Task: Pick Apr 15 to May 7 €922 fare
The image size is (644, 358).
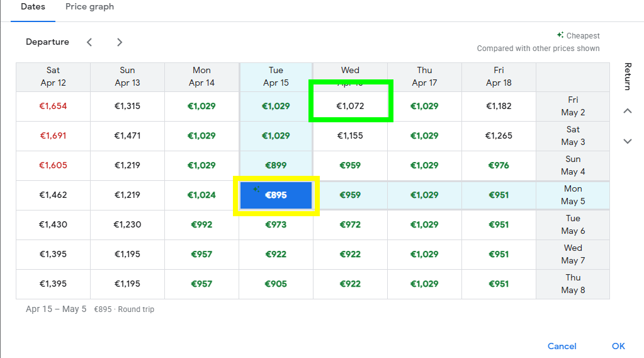Action: (276, 254)
